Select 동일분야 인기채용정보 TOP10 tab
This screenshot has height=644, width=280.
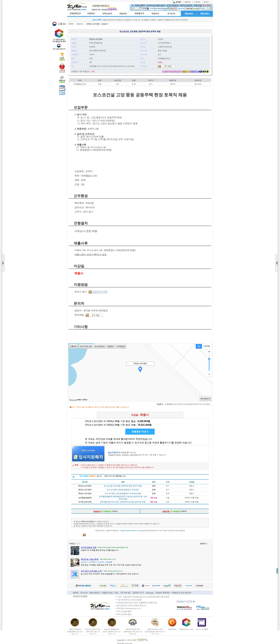click(105, 512)
